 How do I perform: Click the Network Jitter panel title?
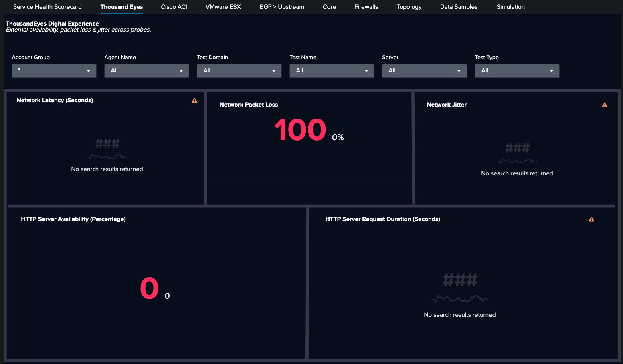point(447,105)
